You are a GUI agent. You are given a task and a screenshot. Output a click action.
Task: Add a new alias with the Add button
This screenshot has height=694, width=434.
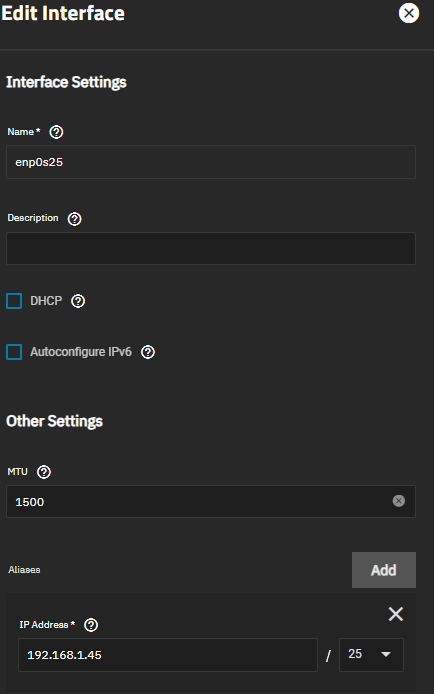click(x=384, y=570)
